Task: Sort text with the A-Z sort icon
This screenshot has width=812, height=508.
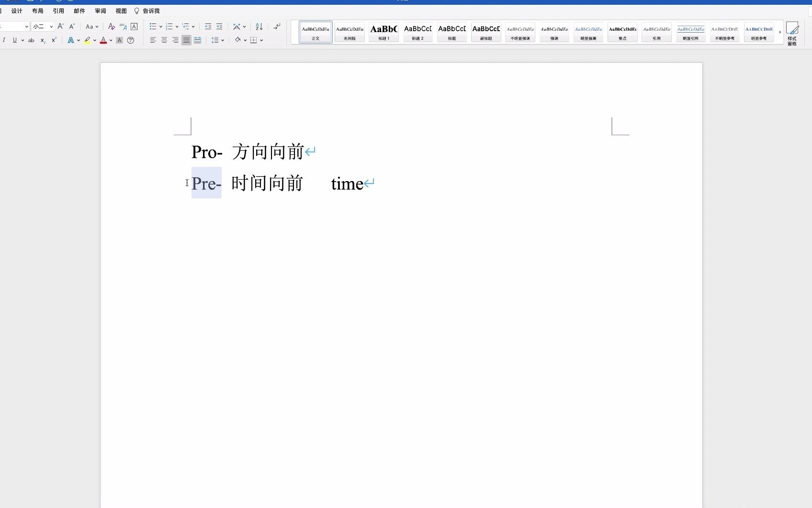Action: [259, 26]
